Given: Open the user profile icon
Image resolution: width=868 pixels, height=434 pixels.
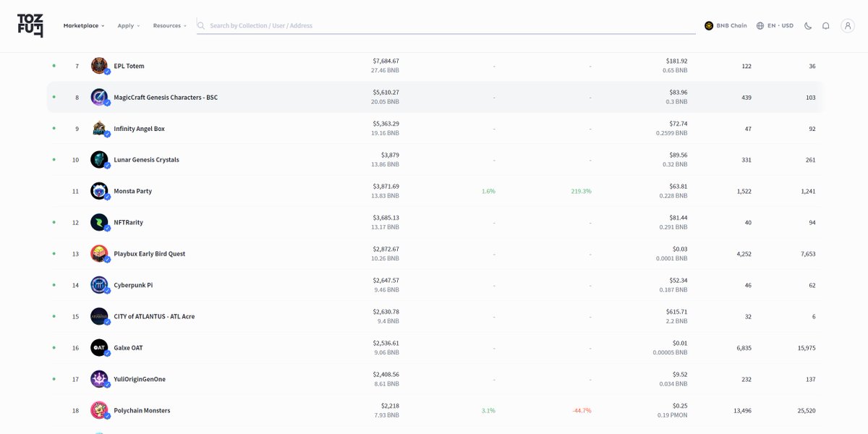Looking at the screenshot, I should pos(848,25).
